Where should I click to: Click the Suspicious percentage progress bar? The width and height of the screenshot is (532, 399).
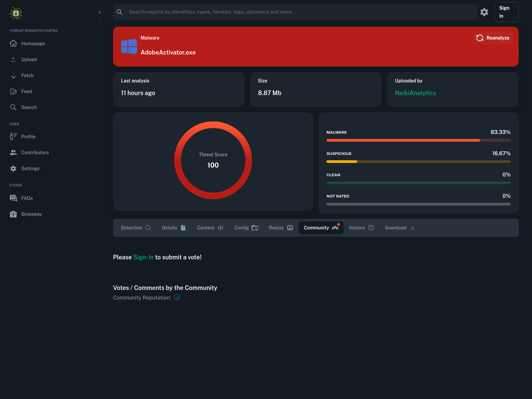pyautogui.click(x=418, y=162)
